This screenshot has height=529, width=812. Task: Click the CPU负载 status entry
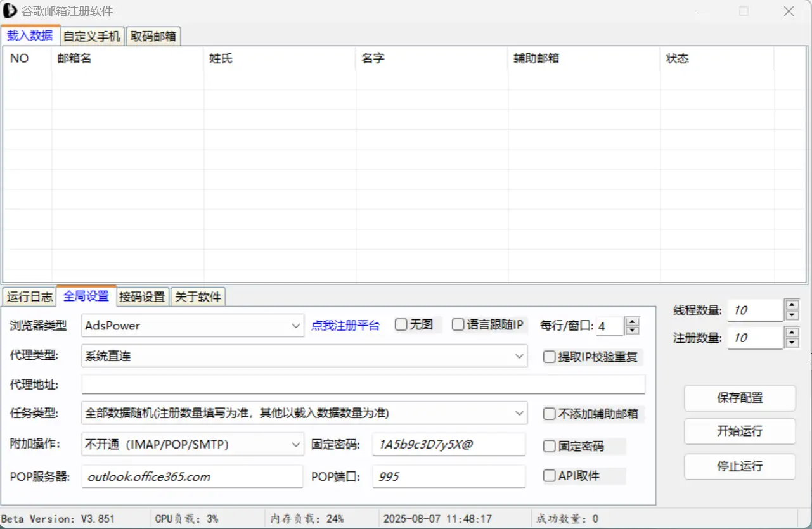tap(186, 519)
